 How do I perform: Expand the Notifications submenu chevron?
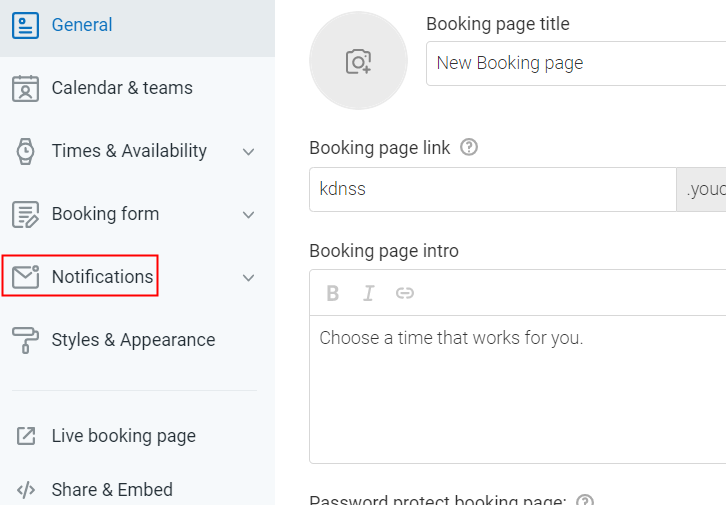click(x=249, y=278)
